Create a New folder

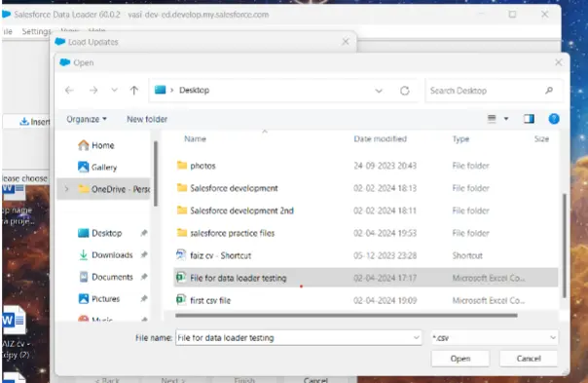pos(147,119)
